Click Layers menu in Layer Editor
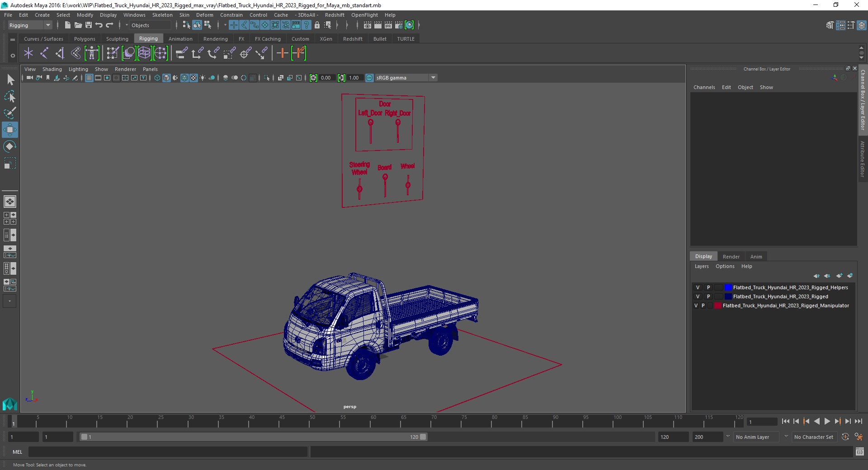Screen dimensions: 868x470 [x=702, y=266]
